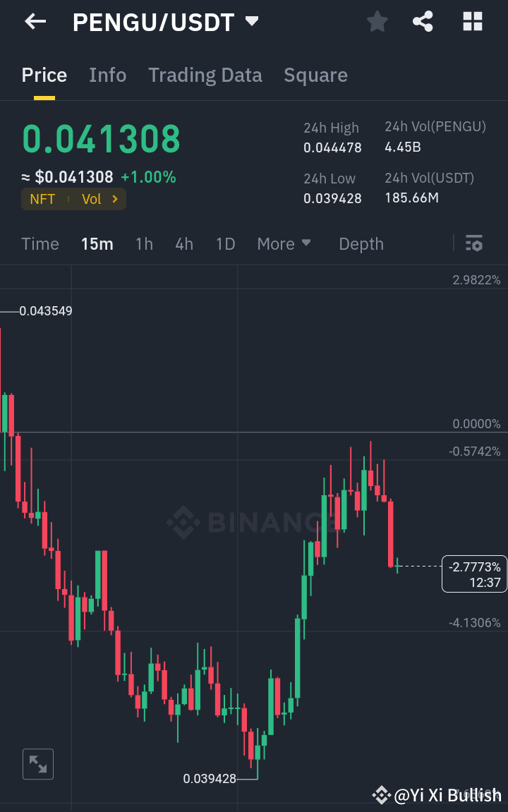This screenshot has width=508, height=812.
Task: Select the Info tab
Action: tap(107, 75)
